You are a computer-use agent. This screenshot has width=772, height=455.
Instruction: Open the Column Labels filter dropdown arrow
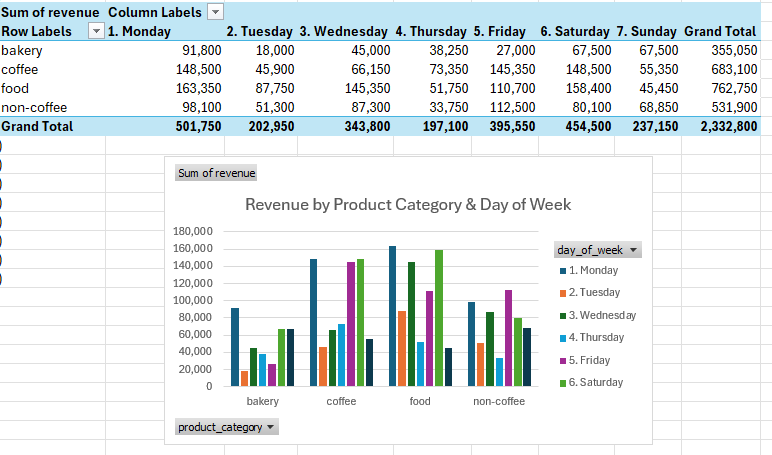click(x=217, y=12)
